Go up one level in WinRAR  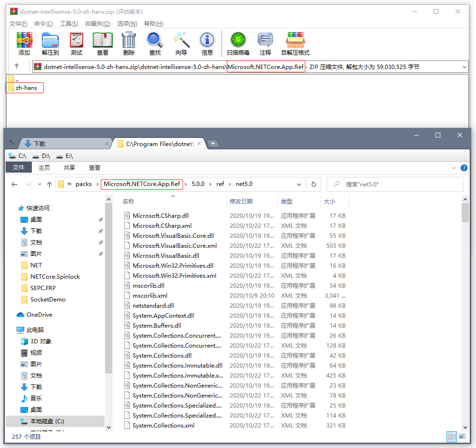[17, 66]
